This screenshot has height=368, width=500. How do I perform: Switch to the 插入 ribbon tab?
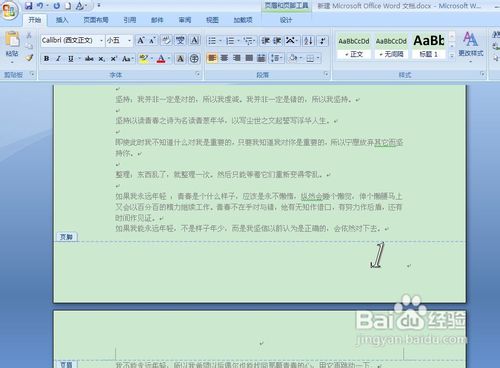click(62, 20)
